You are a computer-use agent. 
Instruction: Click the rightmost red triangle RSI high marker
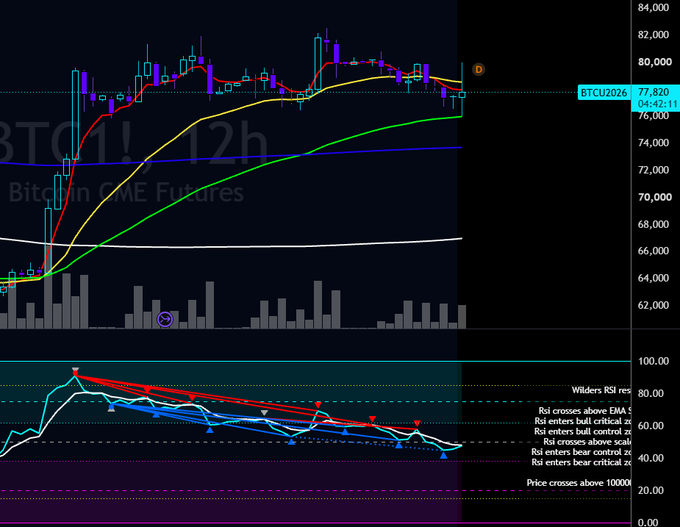tap(417, 423)
